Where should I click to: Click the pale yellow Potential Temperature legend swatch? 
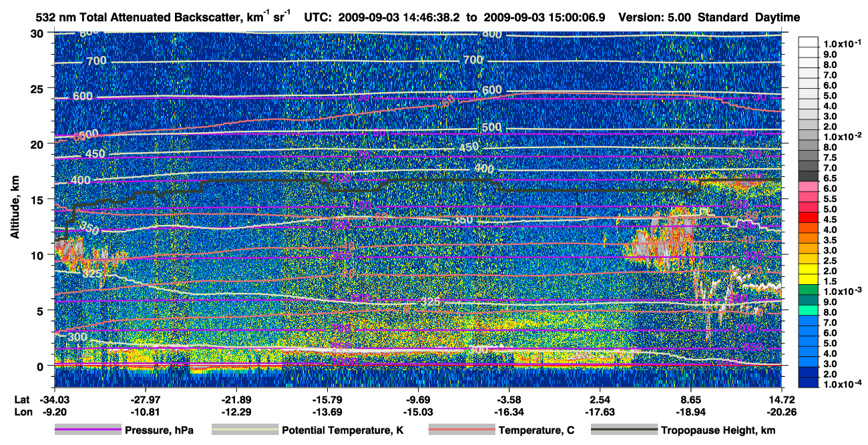click(x=244, y=430)
